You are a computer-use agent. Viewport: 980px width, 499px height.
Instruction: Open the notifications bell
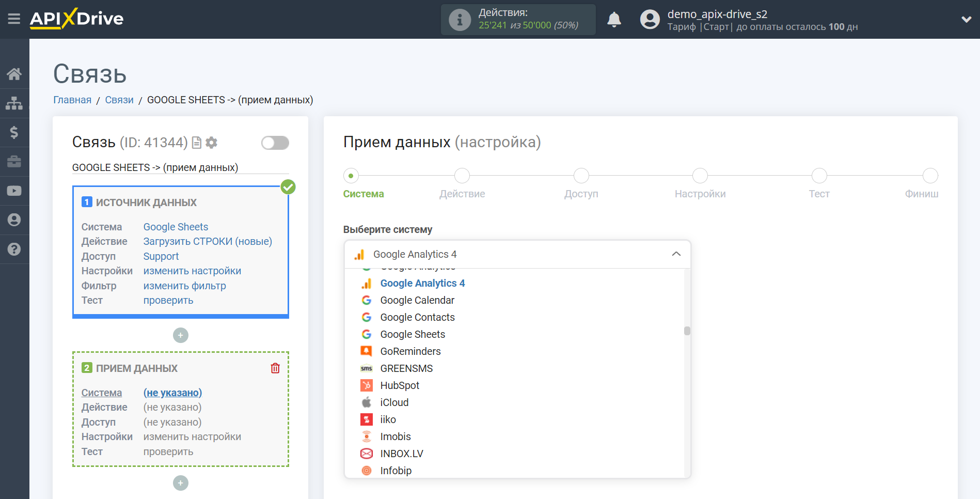(614, 20)
